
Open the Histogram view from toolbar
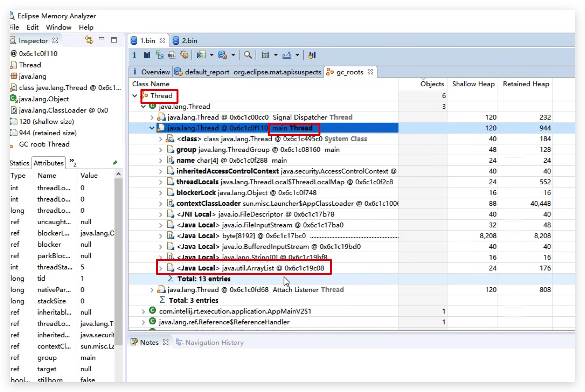point(147,55)
